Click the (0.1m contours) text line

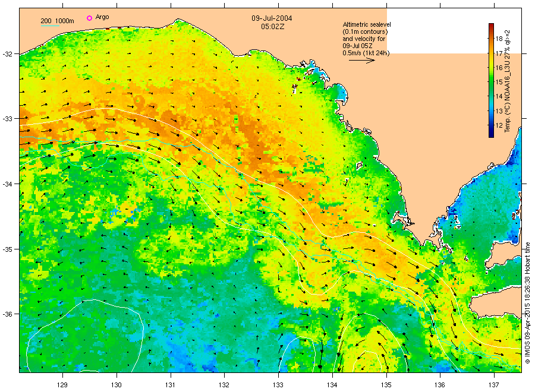coord(365,31)
